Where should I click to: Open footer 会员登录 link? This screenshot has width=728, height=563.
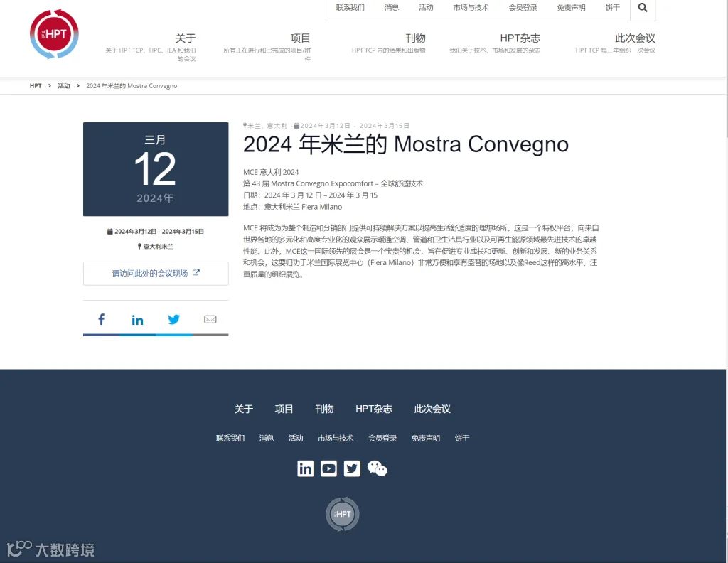(x=382, y=438)
